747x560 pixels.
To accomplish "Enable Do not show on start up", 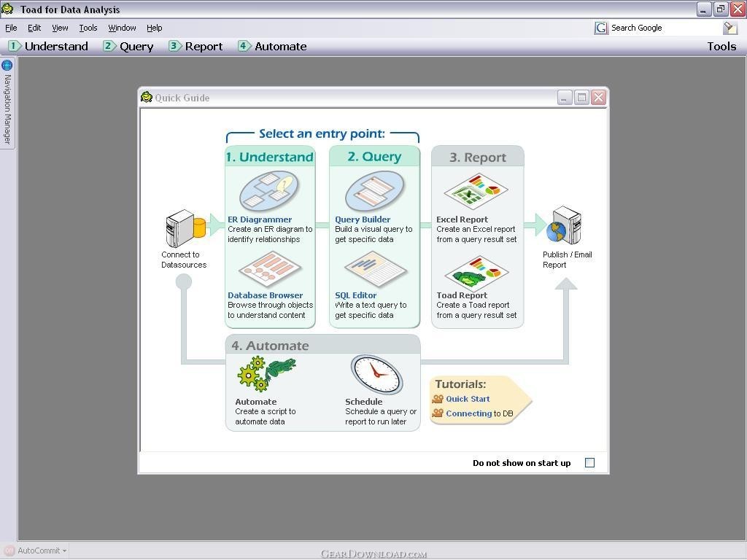I will coord(589,463).
